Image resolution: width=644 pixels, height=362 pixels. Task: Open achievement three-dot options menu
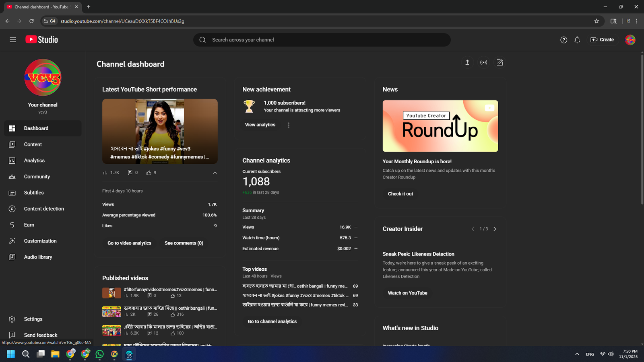(289, 125)
